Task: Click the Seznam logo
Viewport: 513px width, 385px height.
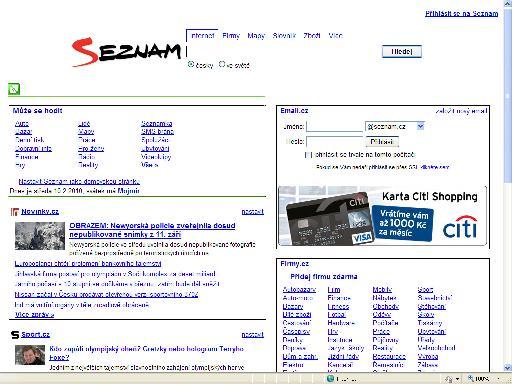Action: coord(126,52)
